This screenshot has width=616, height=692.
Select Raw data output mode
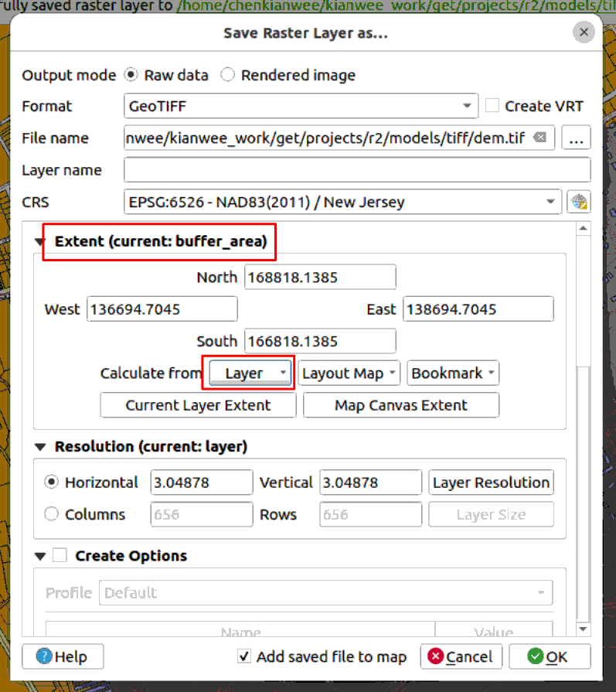click(131, 75)
